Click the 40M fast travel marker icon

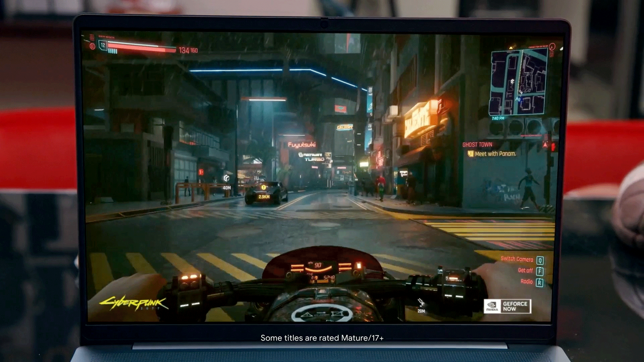click(226, 178)
